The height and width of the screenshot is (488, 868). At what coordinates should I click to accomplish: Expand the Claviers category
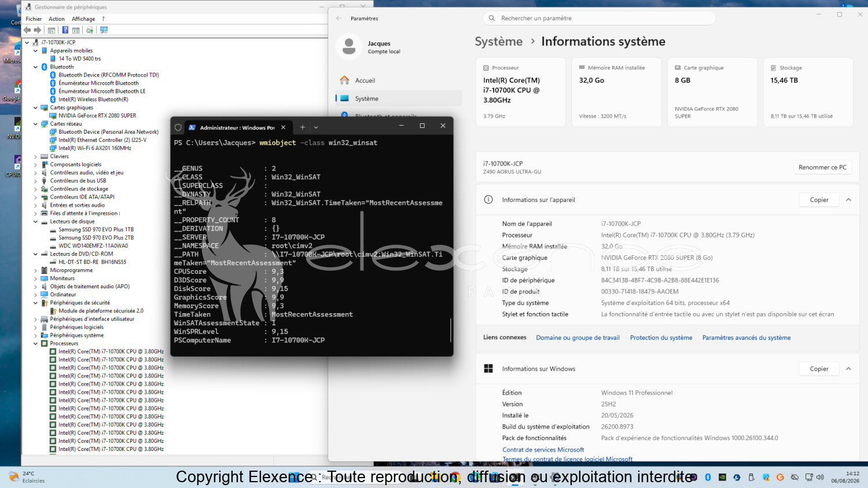point(36,156)
